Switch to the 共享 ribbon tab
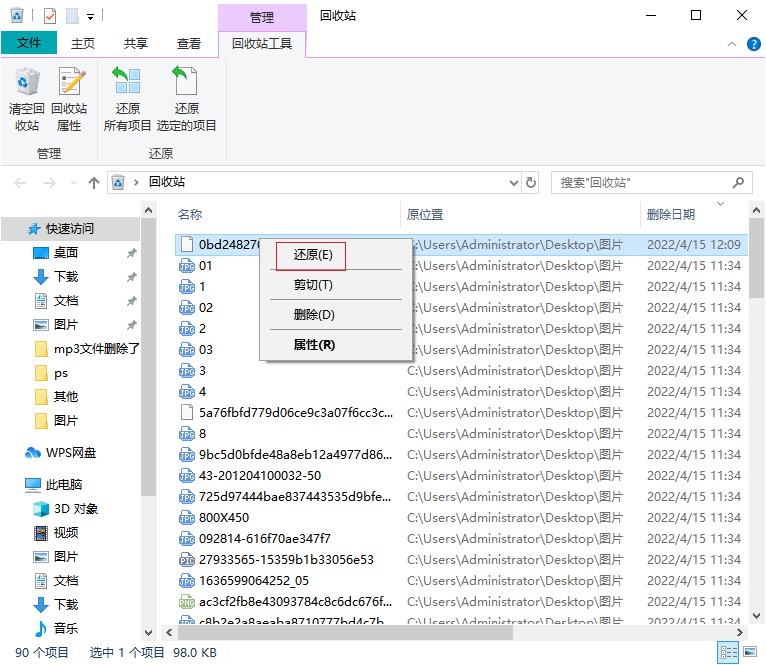The image size is (766, 665). point(135,44)
